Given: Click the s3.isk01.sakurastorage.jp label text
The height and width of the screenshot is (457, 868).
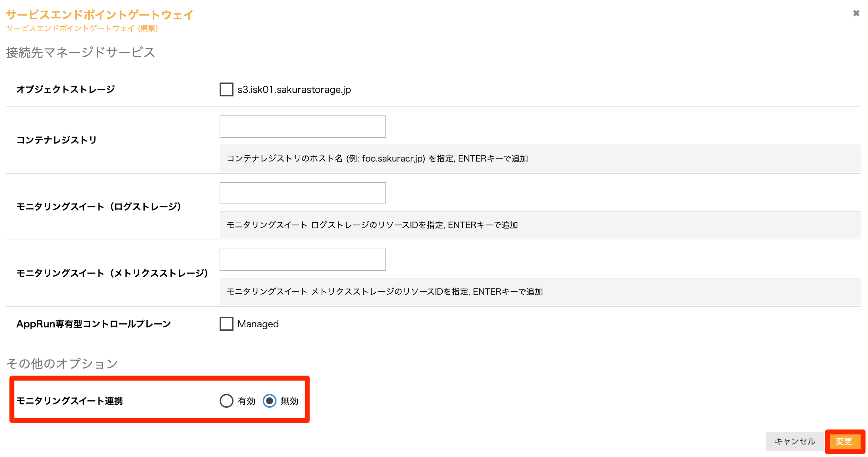Looking at the screenshot, I should (x=294, y=89).
